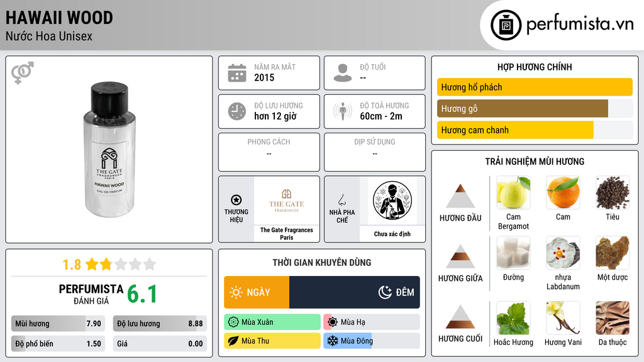Open the Da thuộc leather note image
644x362 pixels.
coord(613,318)
